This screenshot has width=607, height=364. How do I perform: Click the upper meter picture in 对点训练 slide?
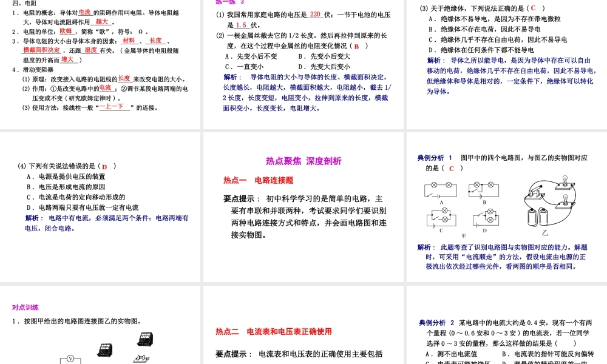[145, 339]
